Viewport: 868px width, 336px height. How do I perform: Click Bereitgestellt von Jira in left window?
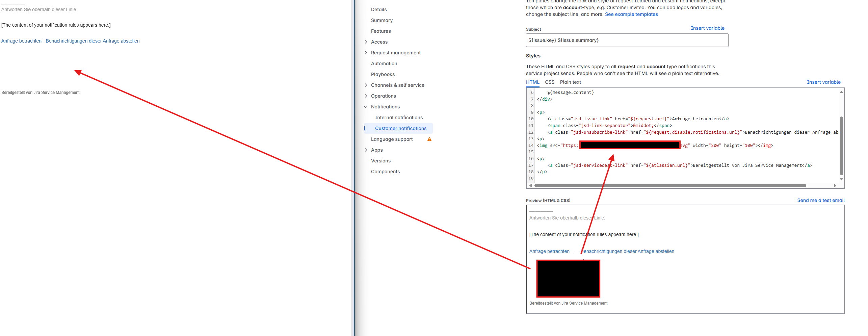pyautogui.click(x=40, y=93)
